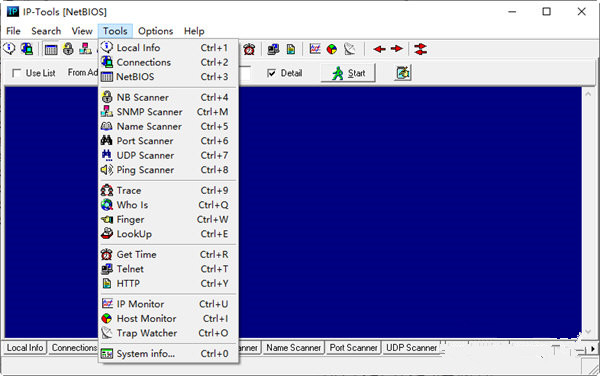Open the View menu

(x=82, y=31)
